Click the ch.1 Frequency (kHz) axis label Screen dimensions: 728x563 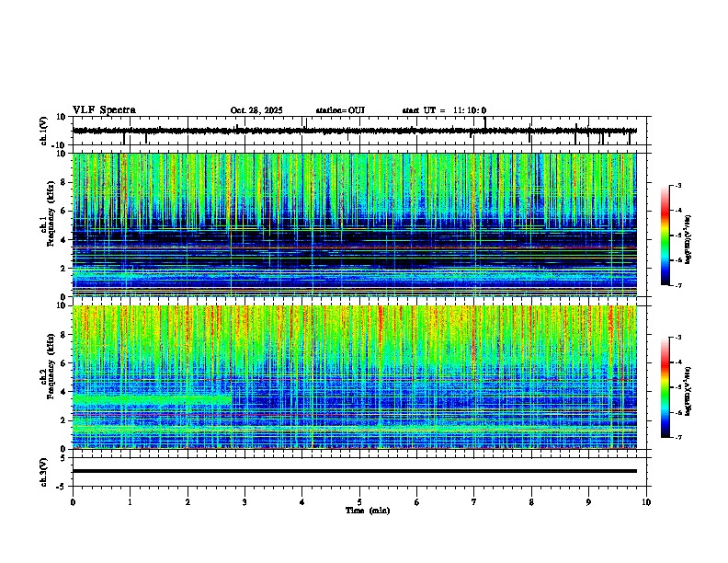coord(48,213)
